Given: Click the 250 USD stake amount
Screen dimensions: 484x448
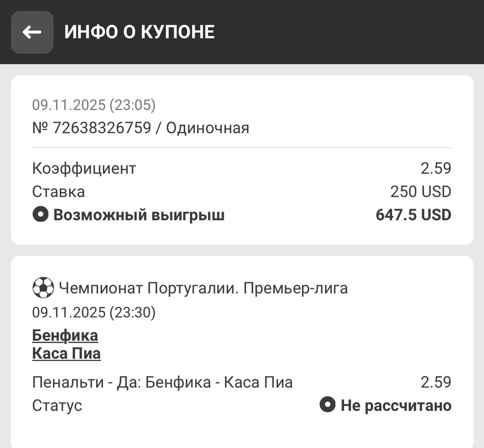Looking at the screenshot, I should 421,192.
